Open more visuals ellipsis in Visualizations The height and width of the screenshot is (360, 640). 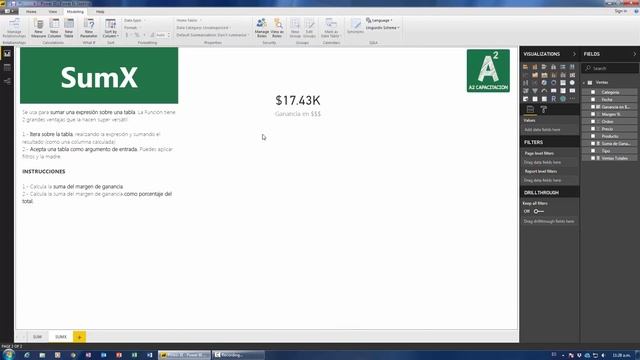(x=572, y=99)
